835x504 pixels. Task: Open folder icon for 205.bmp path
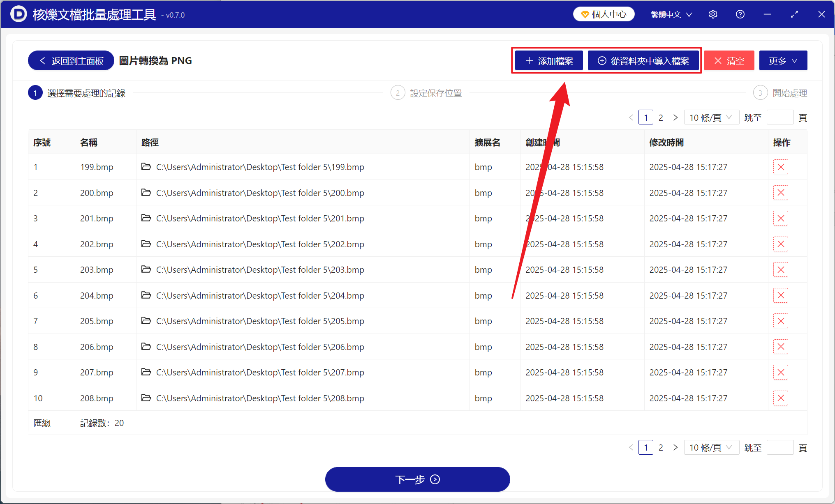click(x=146, y=320)
